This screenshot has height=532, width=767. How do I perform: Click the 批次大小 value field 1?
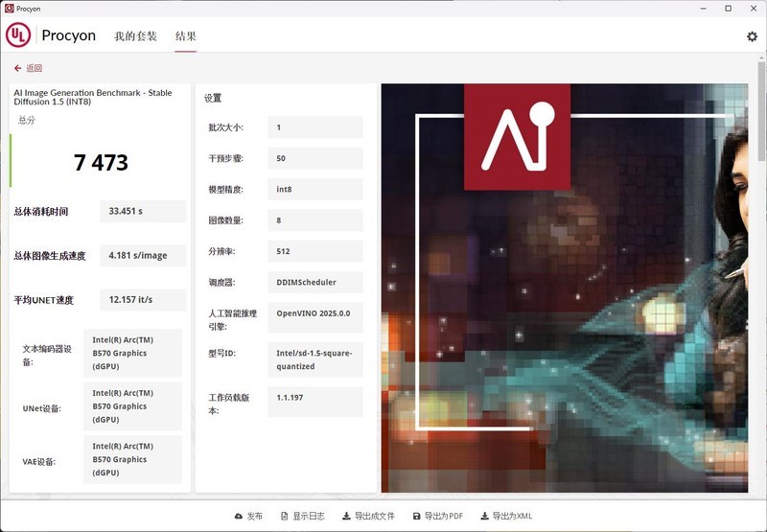[x=315, y=127]
